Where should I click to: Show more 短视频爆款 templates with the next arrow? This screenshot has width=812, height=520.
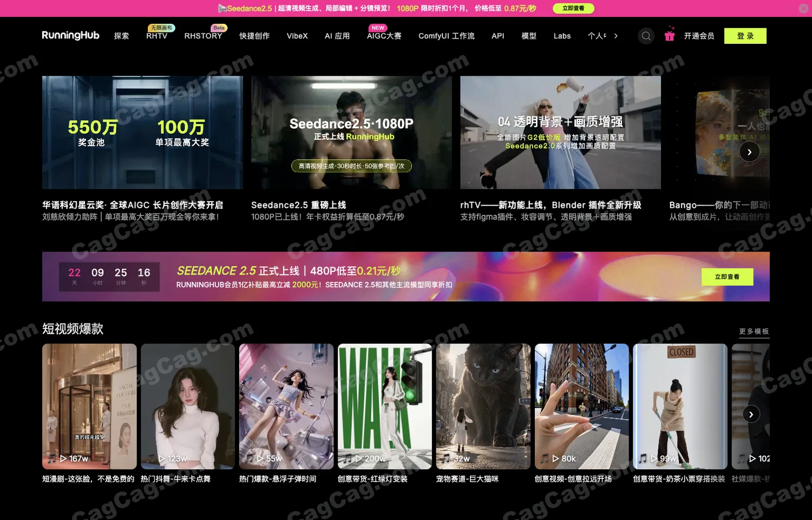(751, 414)
